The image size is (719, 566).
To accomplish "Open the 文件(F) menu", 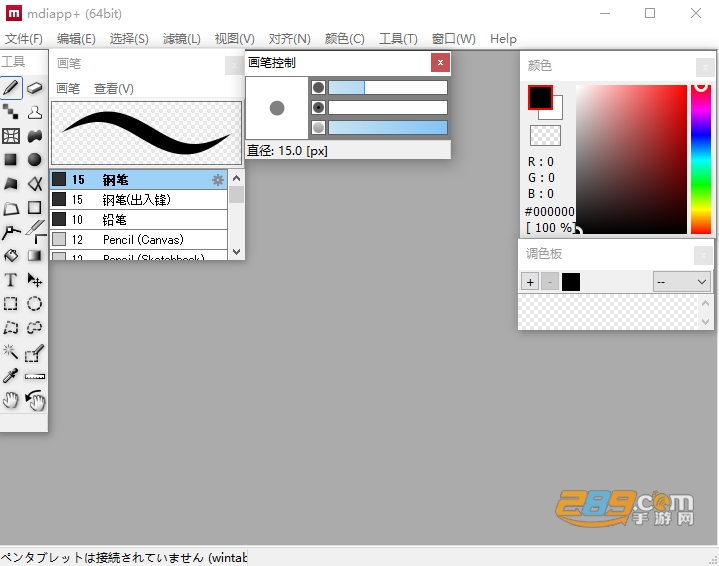I will (x=24, y=39).
